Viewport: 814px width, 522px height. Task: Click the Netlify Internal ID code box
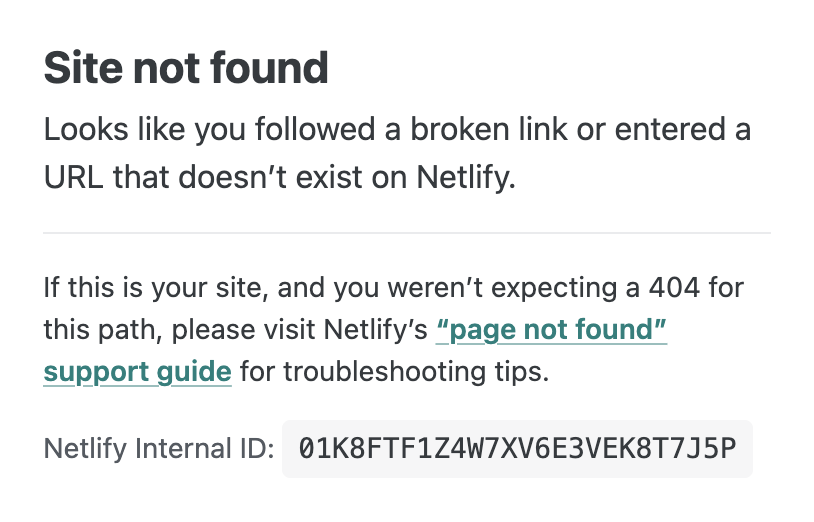point(516,448)
